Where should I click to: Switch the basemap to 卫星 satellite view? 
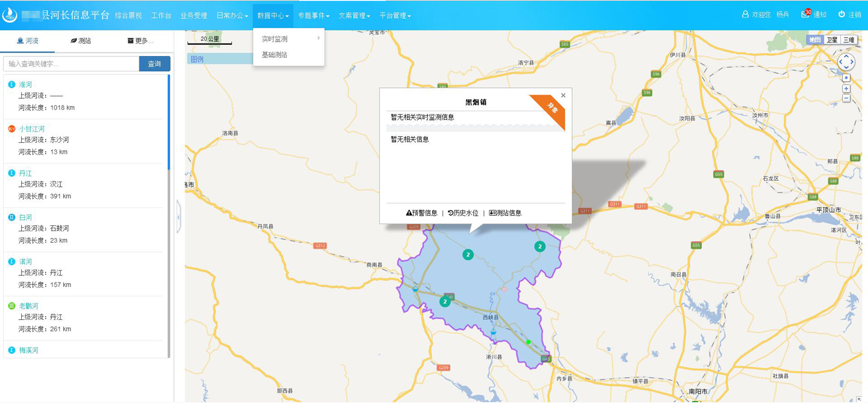tap(832, 39)
